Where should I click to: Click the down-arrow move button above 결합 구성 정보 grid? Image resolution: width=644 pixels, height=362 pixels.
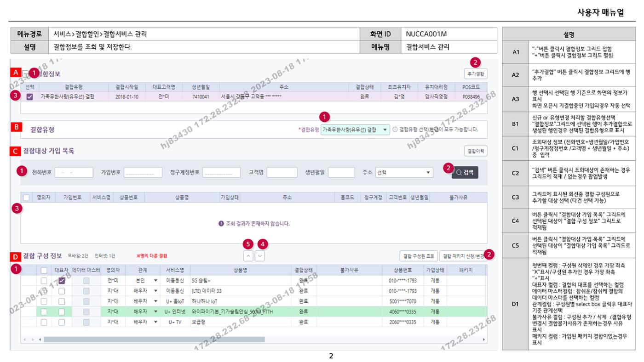pyautogui.click(x=260, y=256)
